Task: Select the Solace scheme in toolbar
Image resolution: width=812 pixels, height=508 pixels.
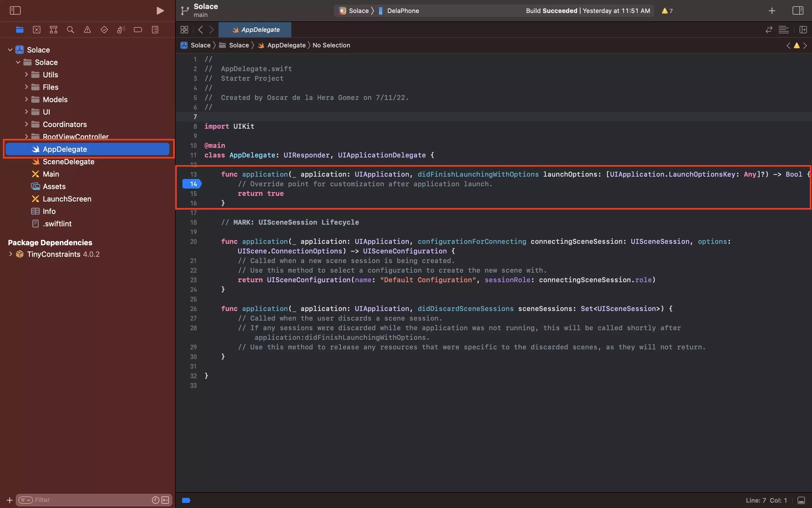Action: [354, 11]
